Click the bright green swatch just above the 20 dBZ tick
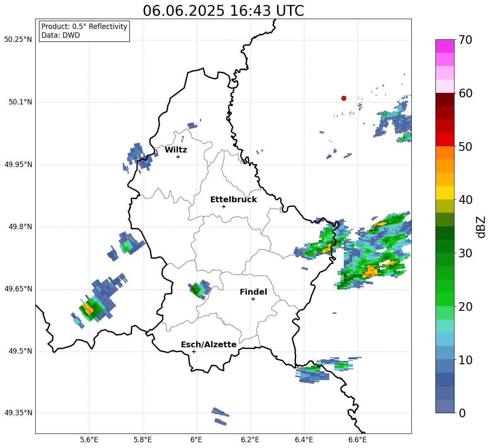Viewport: 491px width, 448px height. (x=445, y=299)
